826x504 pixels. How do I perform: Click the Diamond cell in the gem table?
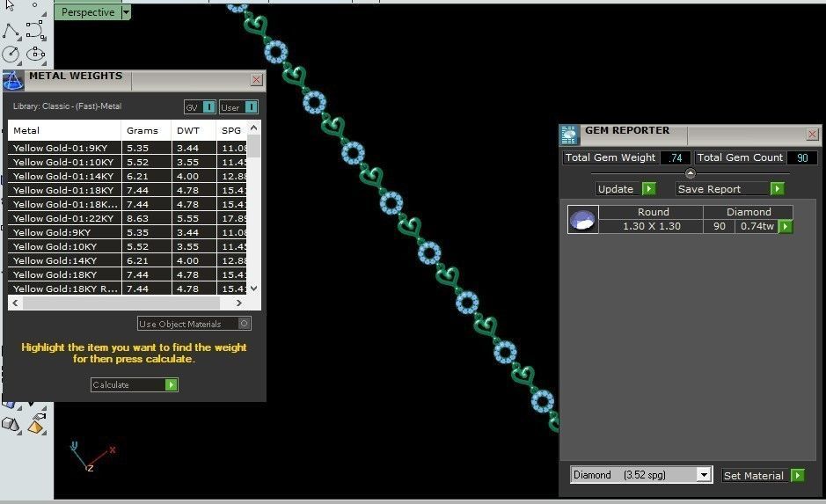(x=748, y=212)
